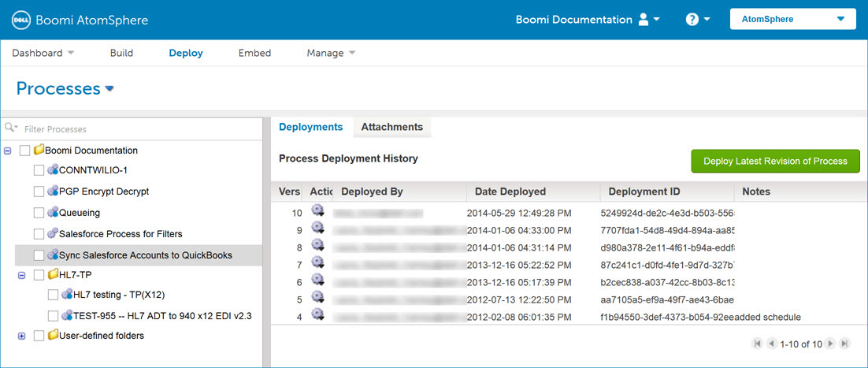868x368 pixels.
Task: Check the User-defined folders checkbox
Action: pos(39,336)
